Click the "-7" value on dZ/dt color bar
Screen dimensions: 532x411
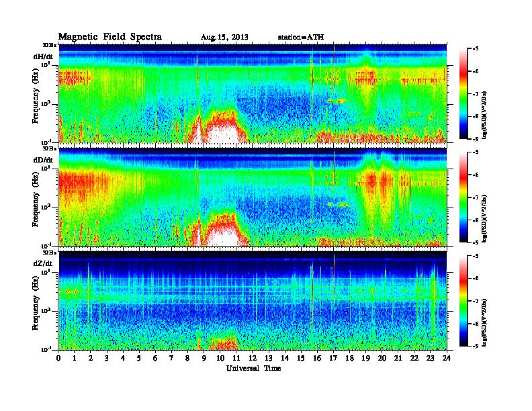(x=476, y=301)
